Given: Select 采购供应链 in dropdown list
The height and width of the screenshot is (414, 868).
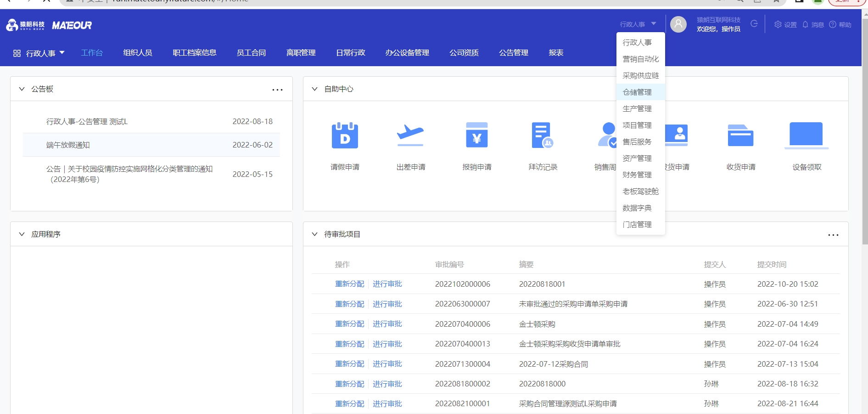Looking at the screenshot, I should coord(640,75).
